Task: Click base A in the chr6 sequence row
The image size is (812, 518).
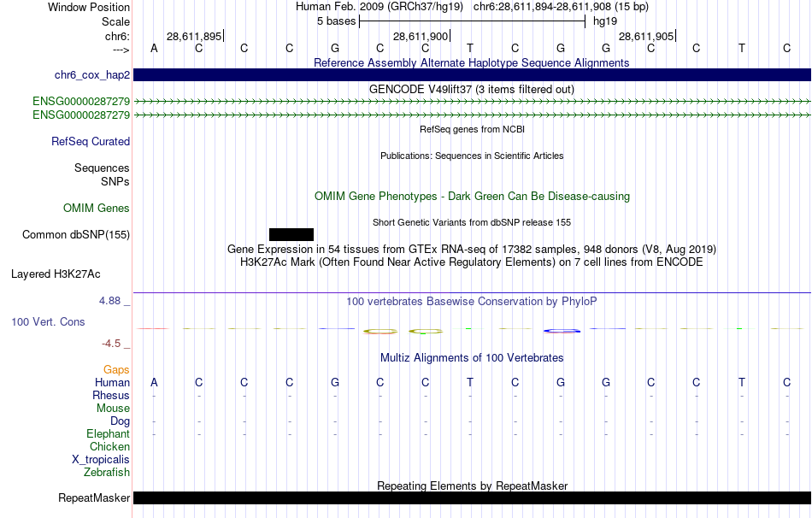Action: (154, 48)
